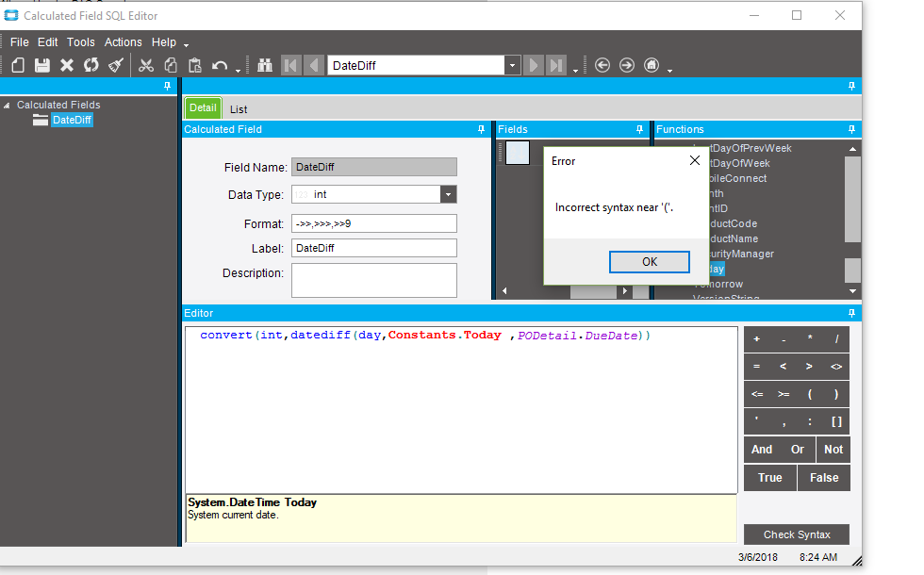Image resolution: width=924 pixels, height=575 pixels.
Task: Open the Edit menu
Action: click(47, 42)
